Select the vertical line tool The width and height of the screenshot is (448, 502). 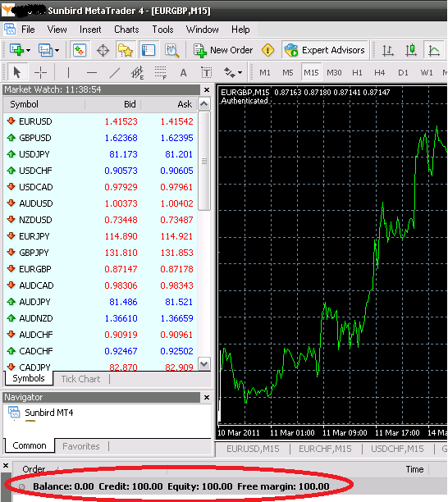[x=68, y=73]
